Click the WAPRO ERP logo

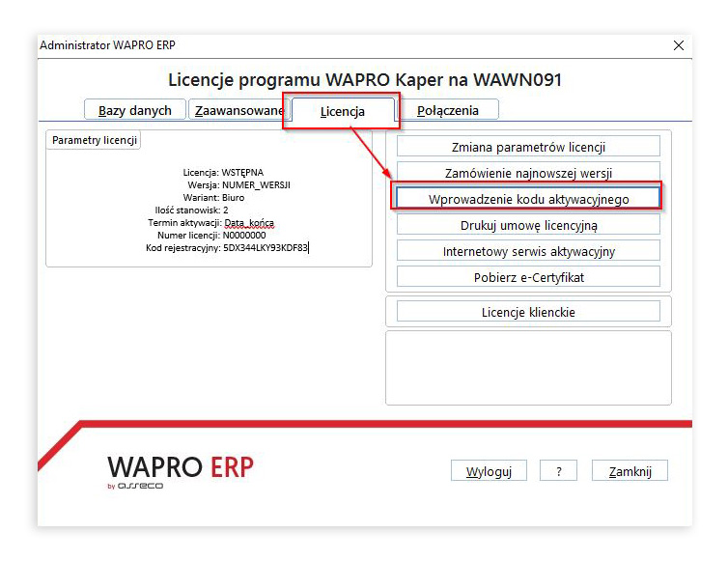[181, 471]
